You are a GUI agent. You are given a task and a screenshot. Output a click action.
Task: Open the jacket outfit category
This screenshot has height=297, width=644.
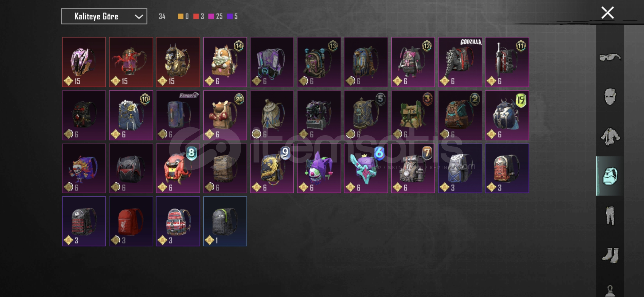pos(610,137)
